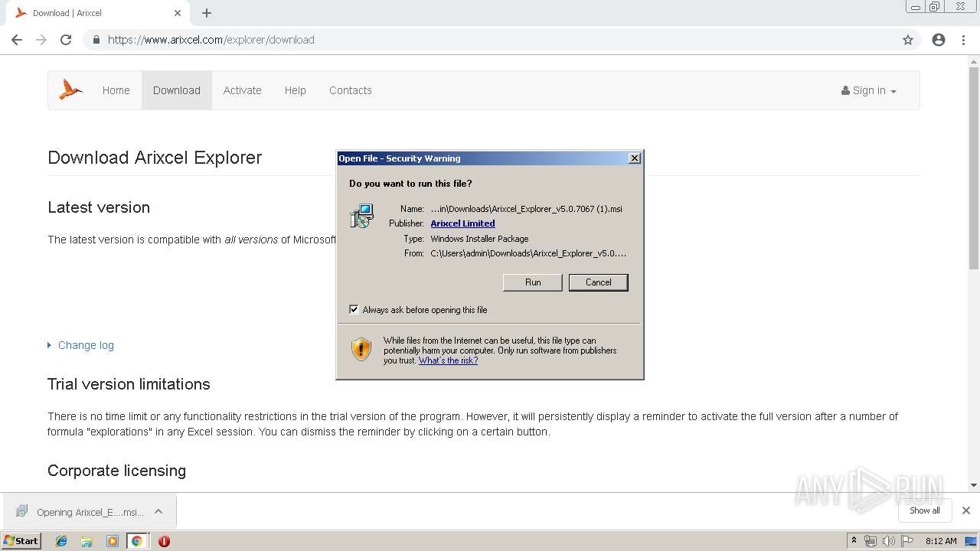The height and width of the screenshot is (551, 980).
Task: Open the Windows Start button
Action: pyautogui.click(x=21, y=541)
